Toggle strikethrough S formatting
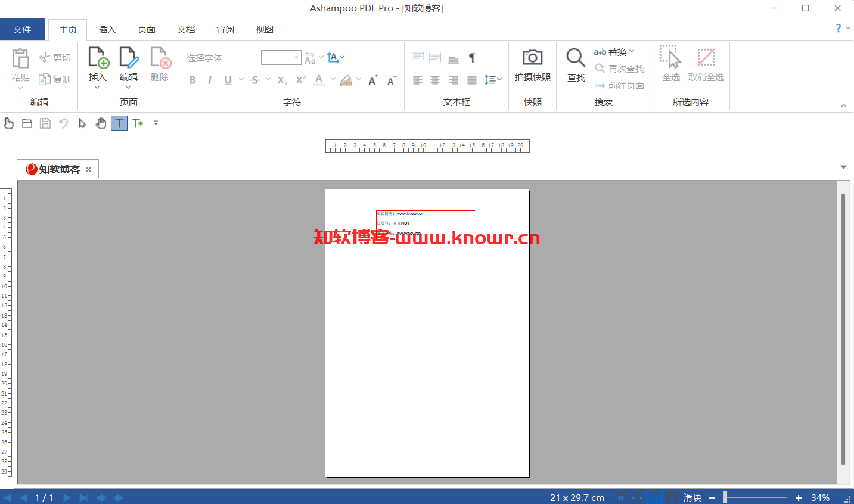854x504 pixels. click(255, 80)
